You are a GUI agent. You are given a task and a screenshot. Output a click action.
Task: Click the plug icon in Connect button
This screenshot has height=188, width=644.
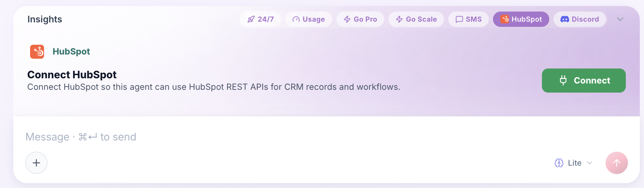[563, 80]
